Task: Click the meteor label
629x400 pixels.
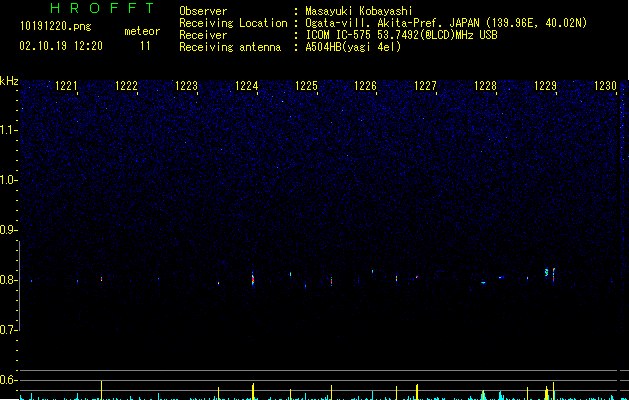Action: point(142,31)
